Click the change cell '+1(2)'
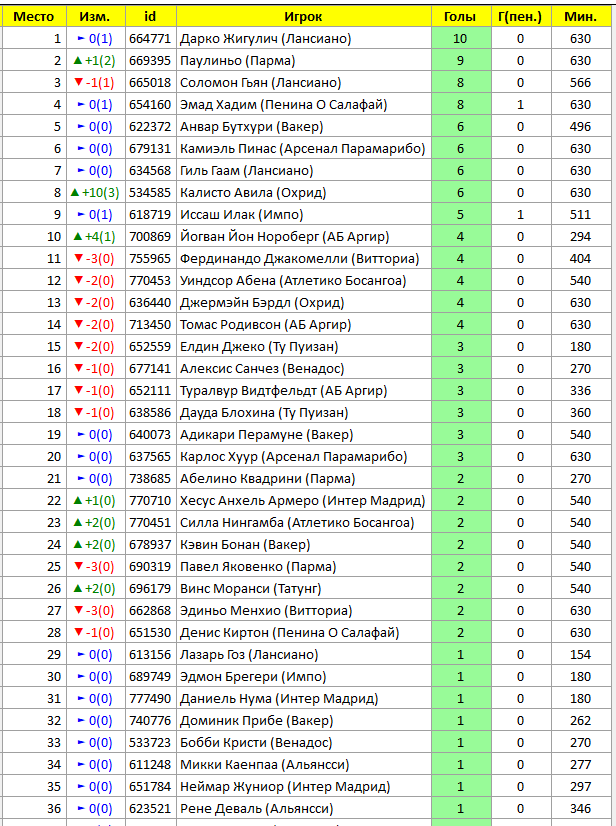616x826 pixels. (96, 61)
